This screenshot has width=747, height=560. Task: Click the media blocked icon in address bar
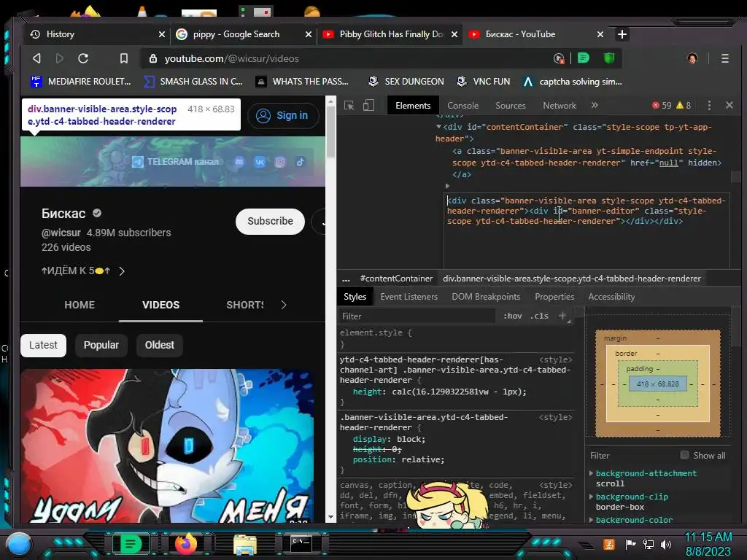560,58
